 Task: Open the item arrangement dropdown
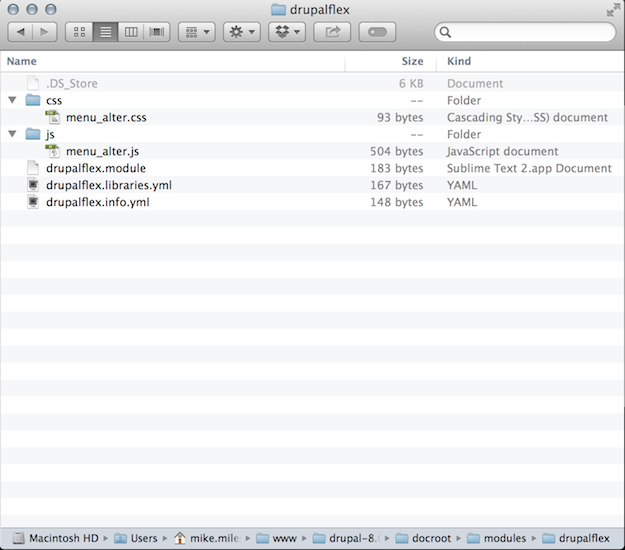click(197, 32)
